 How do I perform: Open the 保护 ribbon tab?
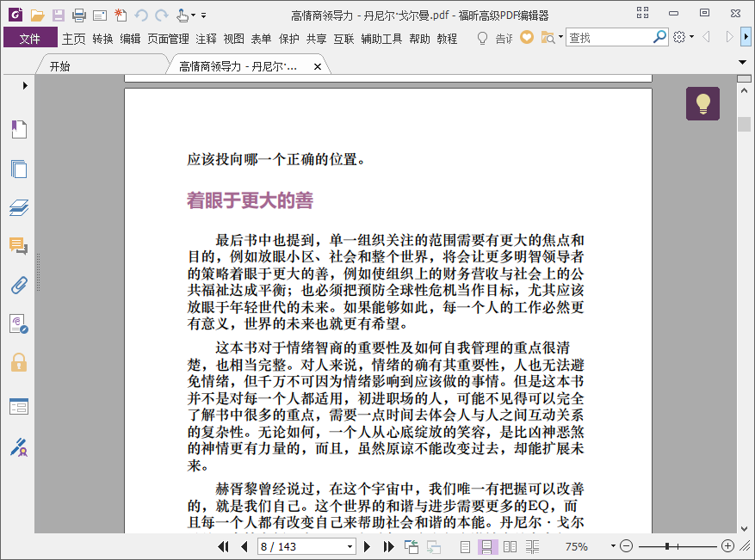click(x=288, y=39)
